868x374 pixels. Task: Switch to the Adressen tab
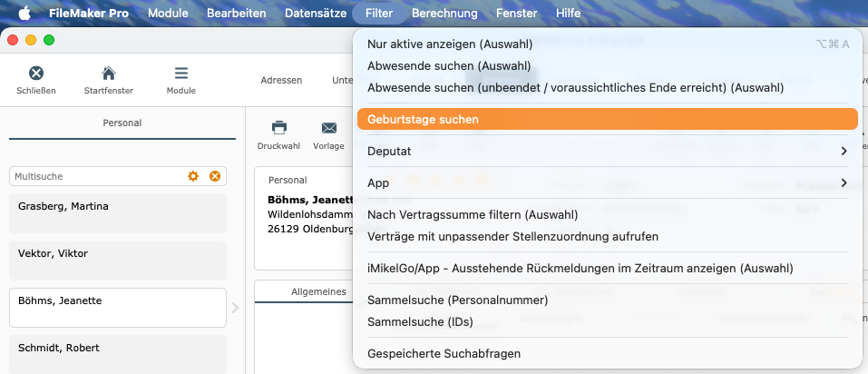[281, 81]
